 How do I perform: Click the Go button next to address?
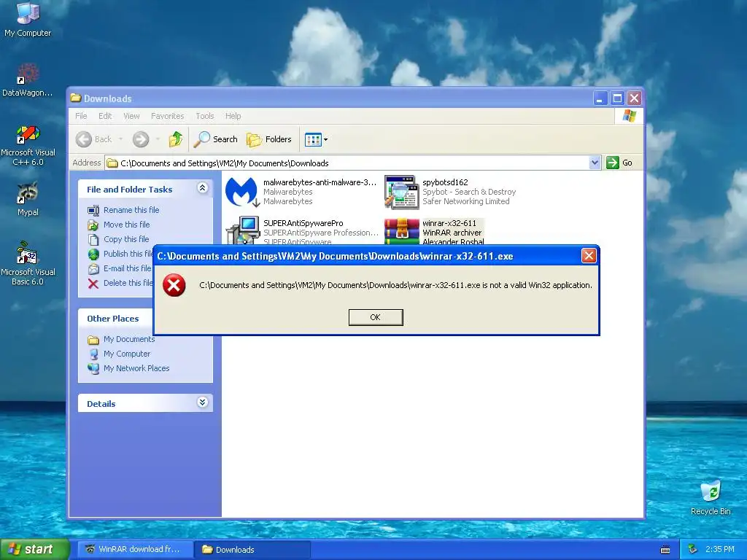pos(620,163)
